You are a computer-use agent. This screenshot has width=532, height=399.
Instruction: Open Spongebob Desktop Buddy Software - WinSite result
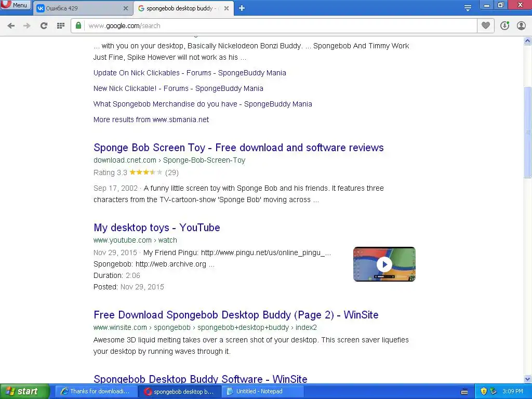[200, 379]
